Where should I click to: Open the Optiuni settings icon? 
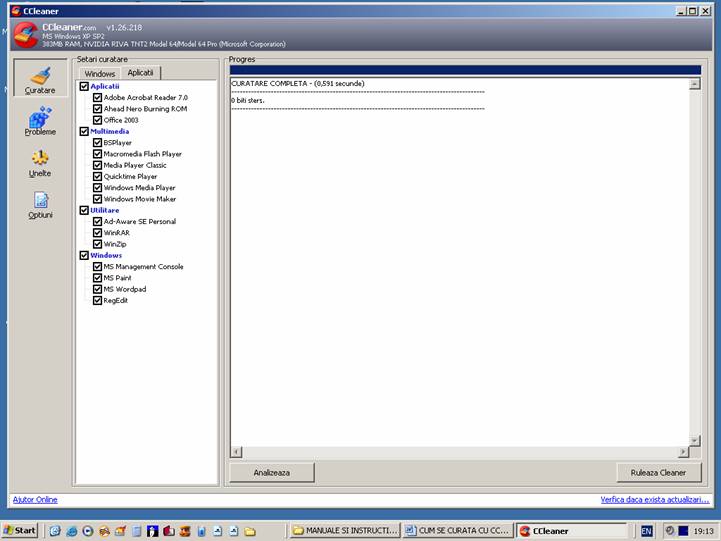pos(40,203)
